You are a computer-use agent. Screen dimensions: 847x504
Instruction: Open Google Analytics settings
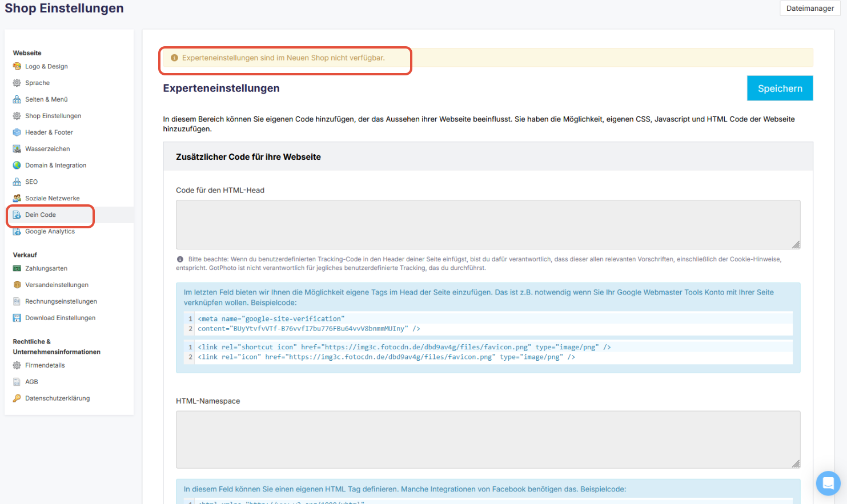point(50,232)
